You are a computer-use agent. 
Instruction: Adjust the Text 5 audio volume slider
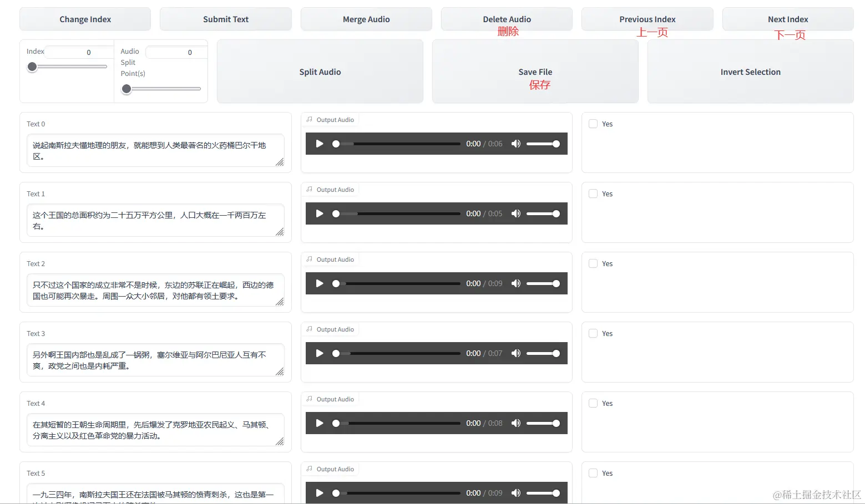pos(543,493)
